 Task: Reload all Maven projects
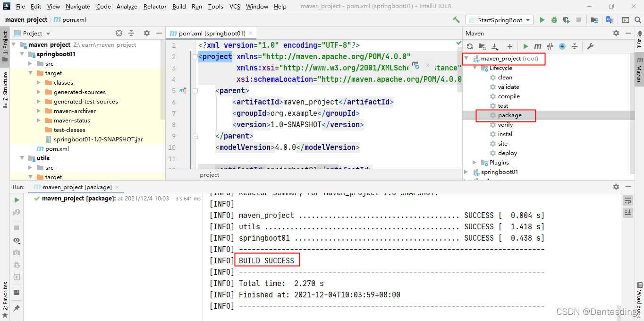pos(470,46)
